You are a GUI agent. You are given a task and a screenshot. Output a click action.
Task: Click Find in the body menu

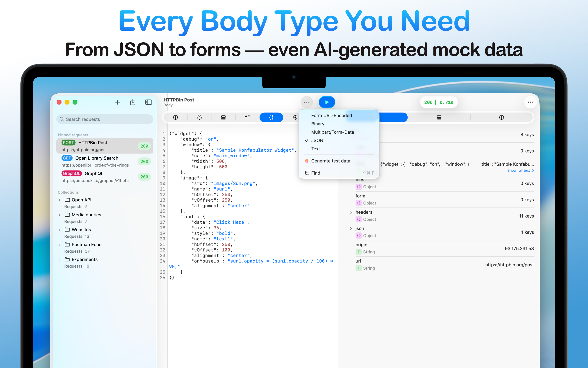coord(315,173)
